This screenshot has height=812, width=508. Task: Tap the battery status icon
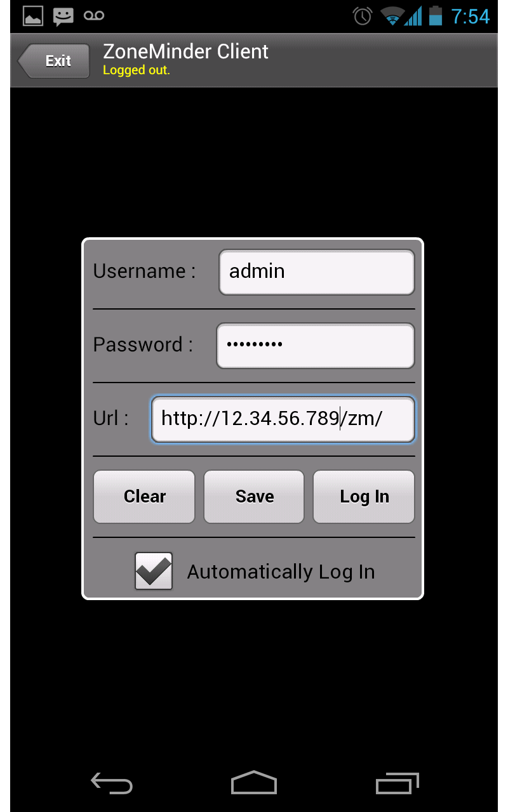(435, 16)
